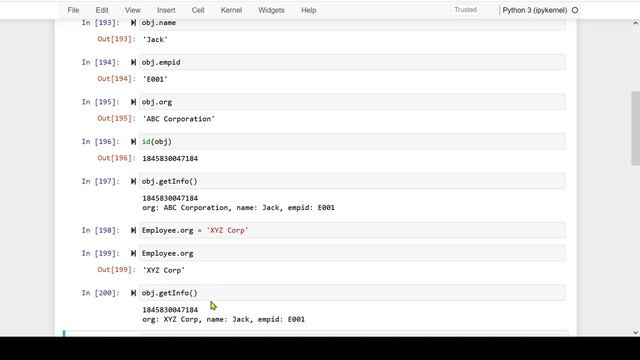Run cell In [193] with its run icon

click(133, 23)
